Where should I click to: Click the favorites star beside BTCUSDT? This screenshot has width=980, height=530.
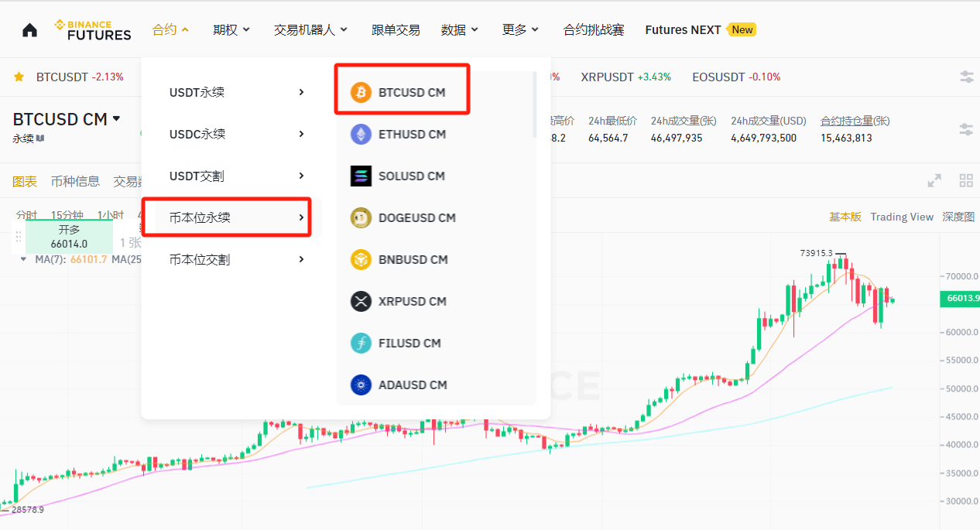pyautogui.click(x=19, y=77)
